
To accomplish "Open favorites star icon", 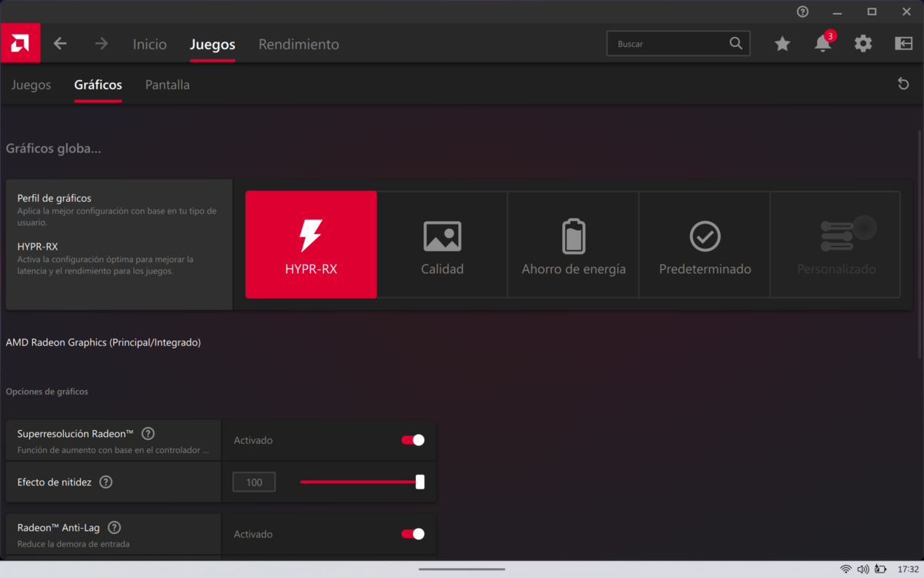I will point(782,44).
